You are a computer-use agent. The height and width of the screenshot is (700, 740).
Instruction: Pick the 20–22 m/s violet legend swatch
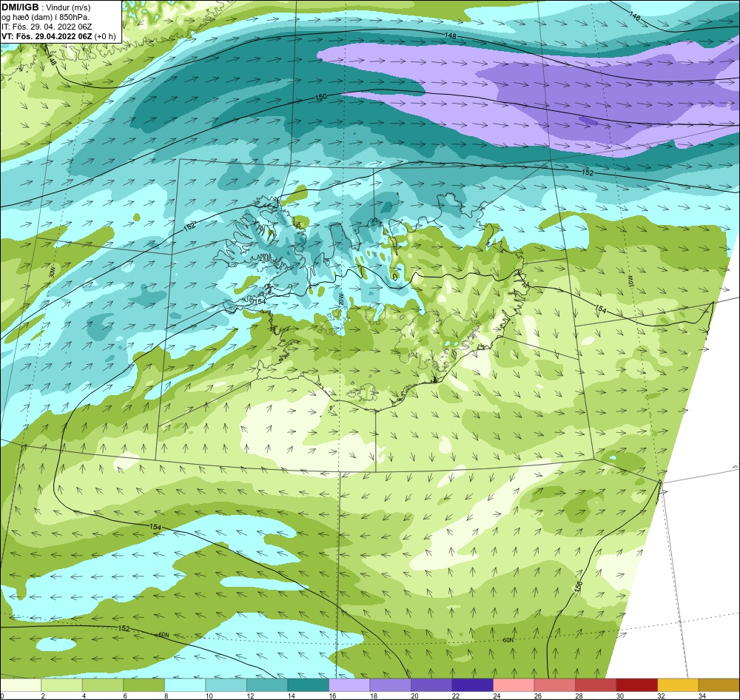(431, 684)
